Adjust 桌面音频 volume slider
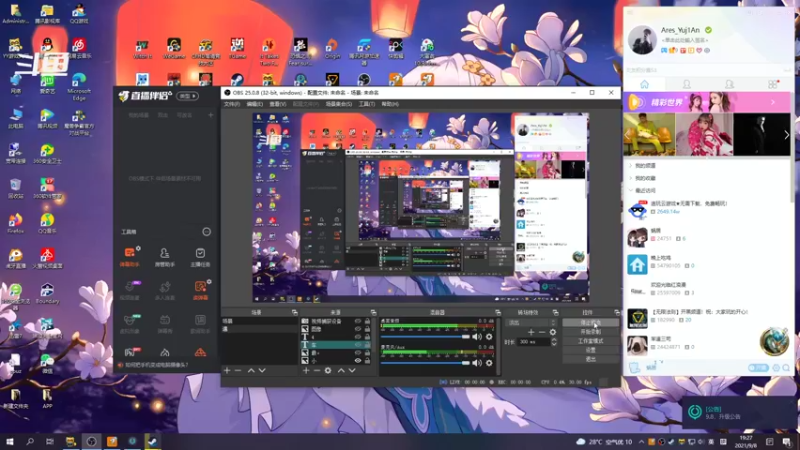Viewport: 800px width, 450px height. pyautogui.click(x=425, y=337)
